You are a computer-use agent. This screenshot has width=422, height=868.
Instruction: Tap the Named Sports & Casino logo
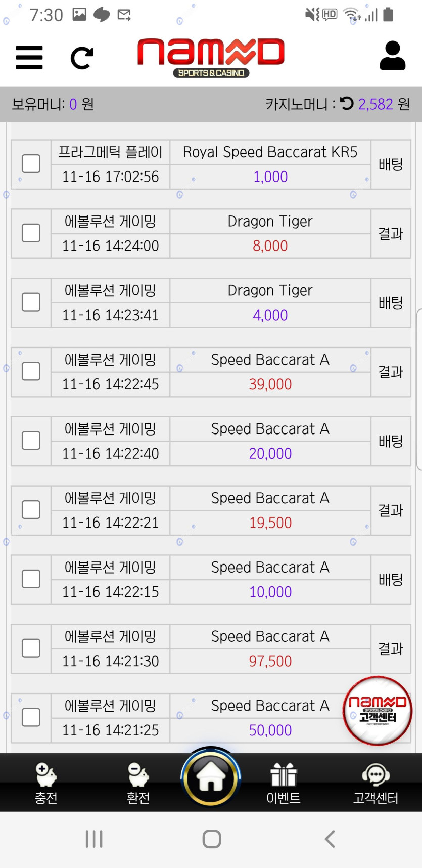pyautogui.click(x=211, y=57)
